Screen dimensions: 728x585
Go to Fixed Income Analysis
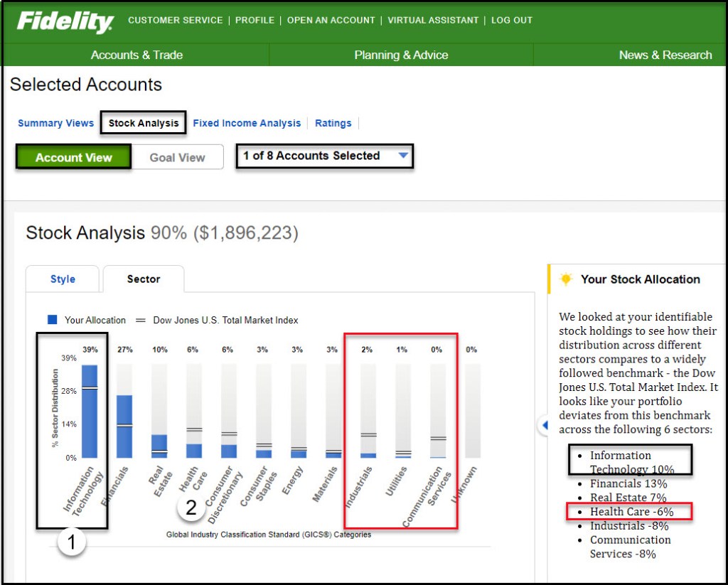coord(247,123)
